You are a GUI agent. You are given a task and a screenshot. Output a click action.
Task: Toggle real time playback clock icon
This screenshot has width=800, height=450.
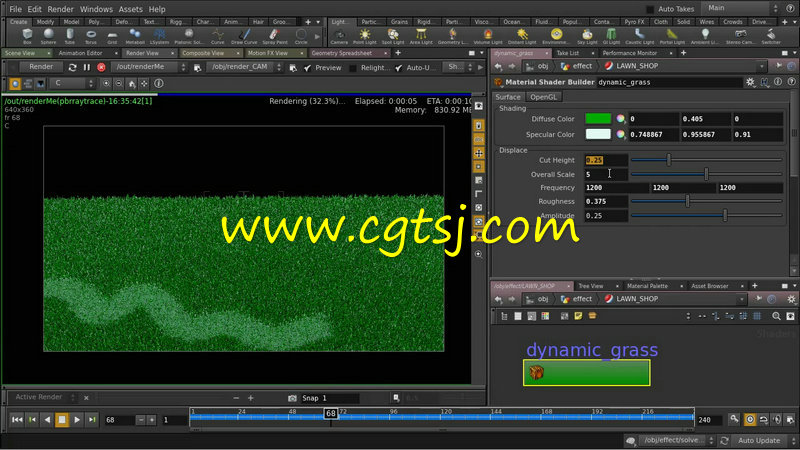[749, 419]
